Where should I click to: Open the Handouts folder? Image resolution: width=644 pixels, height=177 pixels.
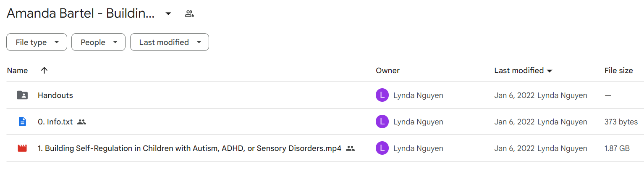[55, 95]
